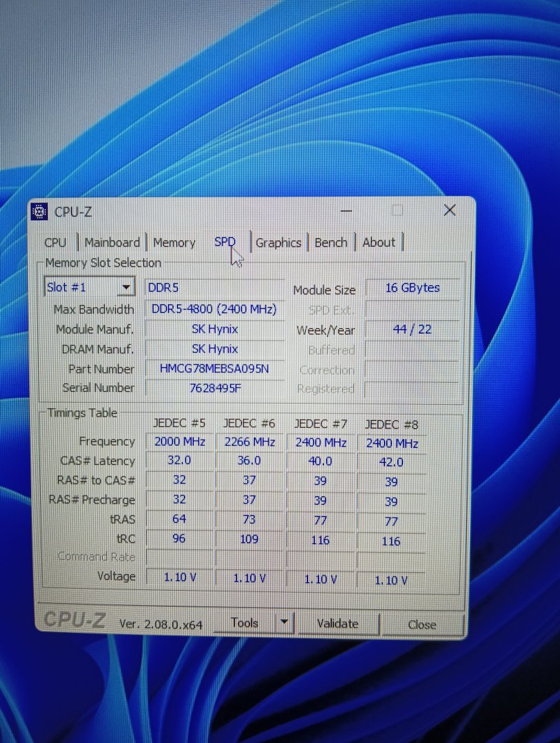Image resolution: width=560 pixels, height=743 pixels.
Task: Click the tRAS 73 cell
Action: pos(250,520)
